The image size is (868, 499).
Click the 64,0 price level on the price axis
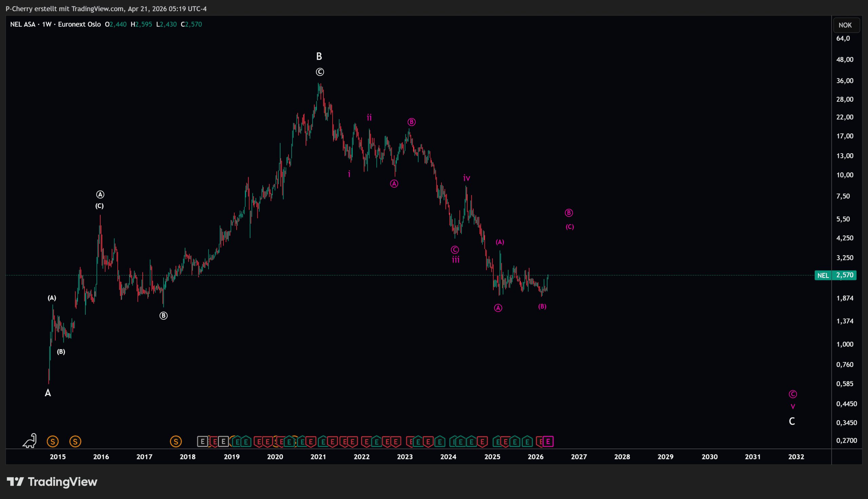pyautogui.click(x=843, y=38)
